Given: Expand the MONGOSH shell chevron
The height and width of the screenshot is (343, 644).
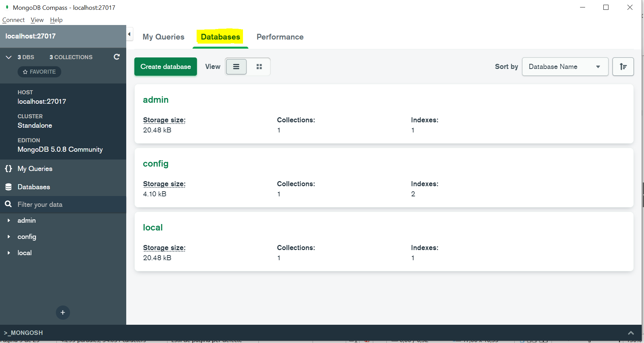Looking at the screenshot, I should click(631, 333).
